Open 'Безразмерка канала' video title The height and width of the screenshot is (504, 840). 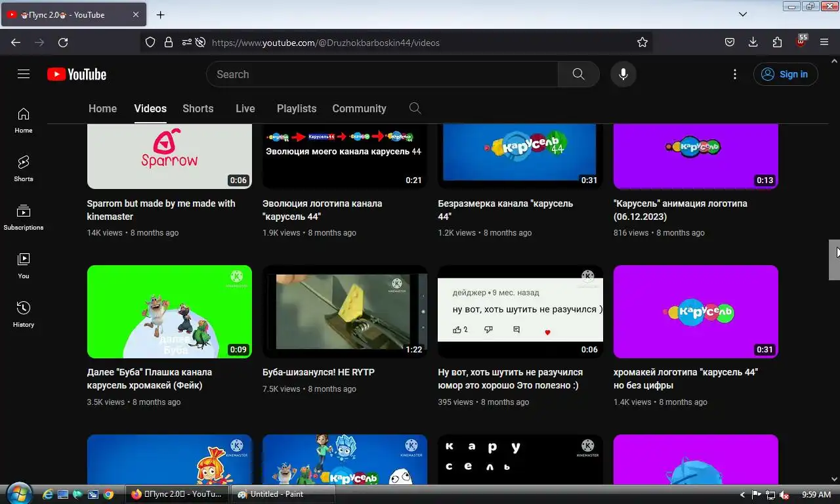505,210
